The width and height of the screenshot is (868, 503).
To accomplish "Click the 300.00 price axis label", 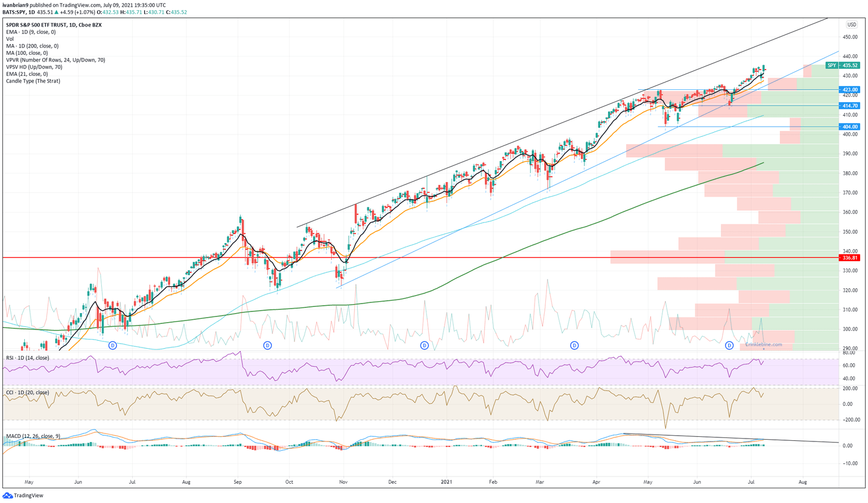I will click(850, 329).
